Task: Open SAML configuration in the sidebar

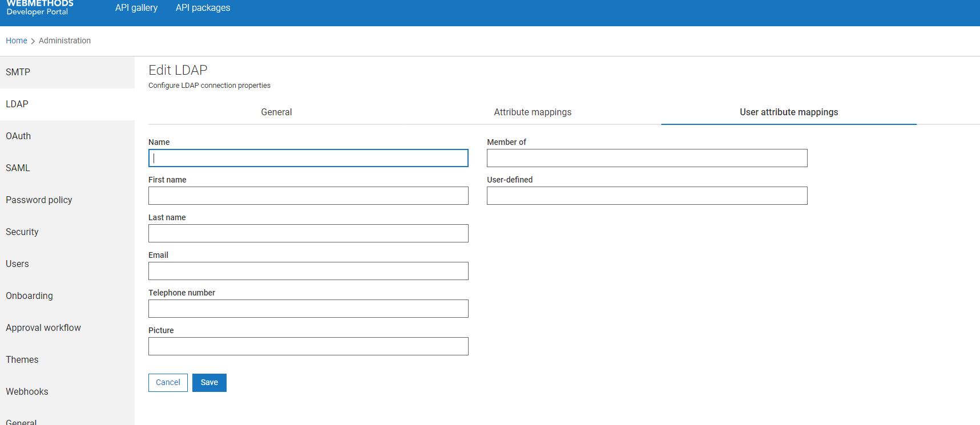Action: coord(18,168)
